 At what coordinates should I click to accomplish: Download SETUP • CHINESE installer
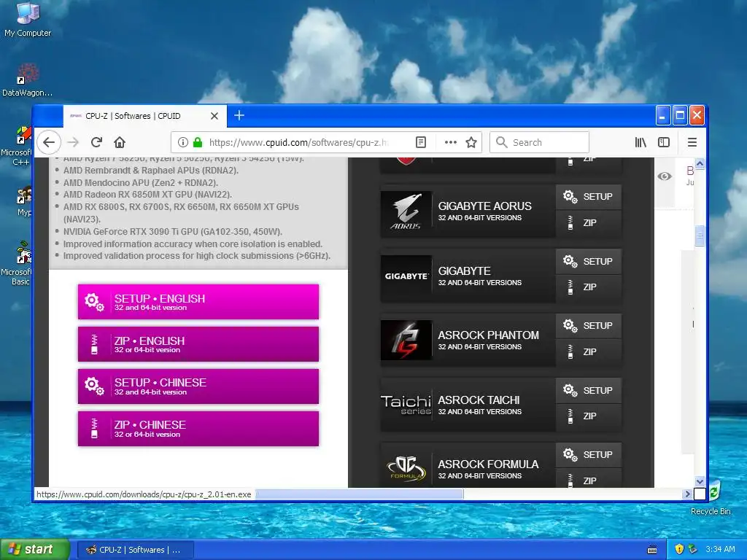(x=198, y=386)
